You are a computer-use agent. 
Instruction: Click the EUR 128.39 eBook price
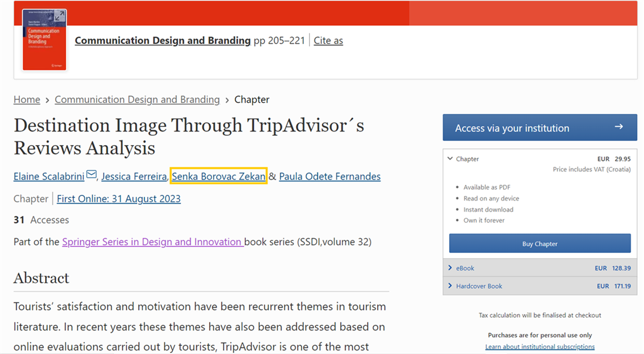coord(612,268)
